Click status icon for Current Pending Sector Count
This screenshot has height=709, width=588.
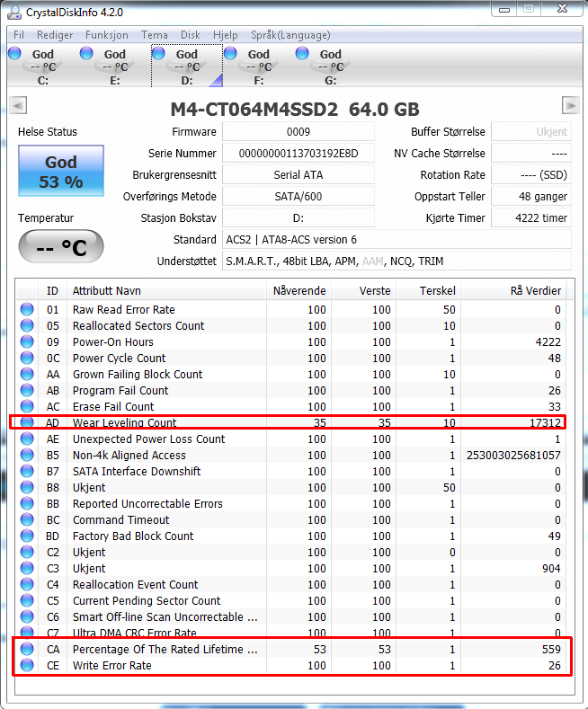[27, 601]
